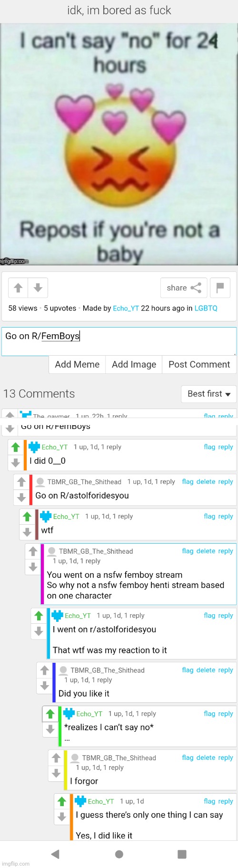Open the meme image thumbnail

(119, 144)
